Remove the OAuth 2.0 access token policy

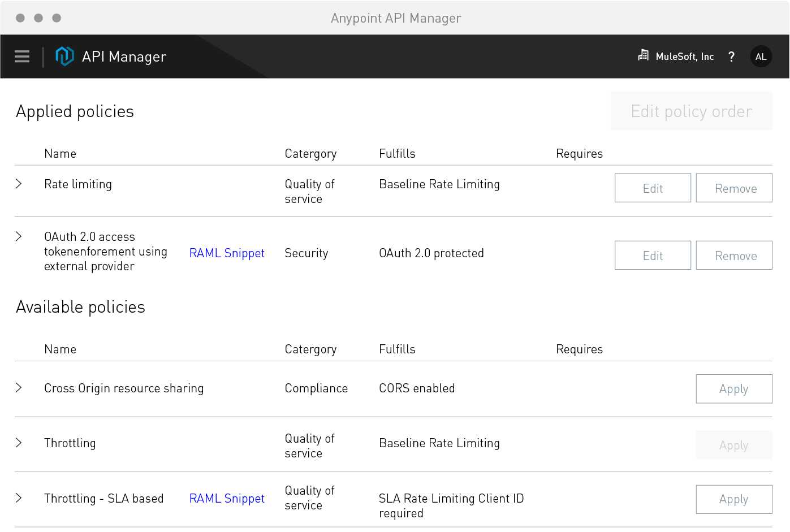click(734, 255)
